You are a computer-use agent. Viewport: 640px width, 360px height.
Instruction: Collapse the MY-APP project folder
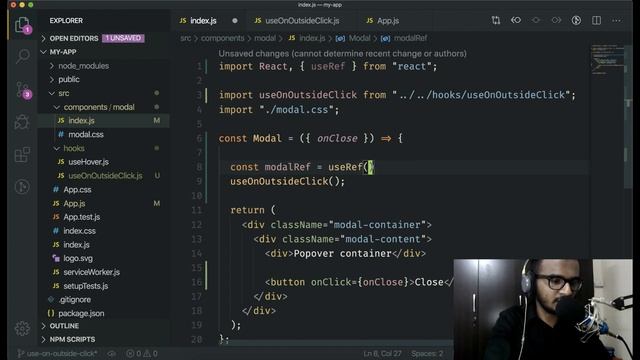[63, 52]
